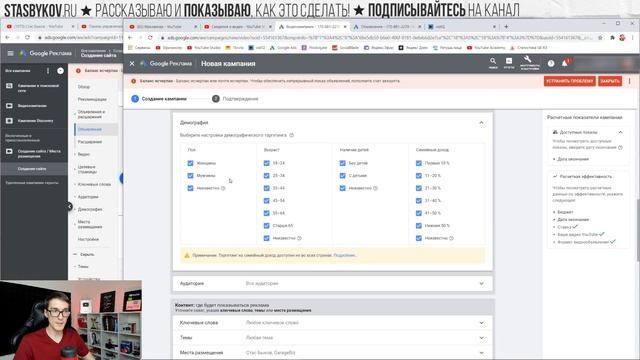Click the browser profile avatar icon
Viewport: 640px width, 360px height.
click(622, 38)
